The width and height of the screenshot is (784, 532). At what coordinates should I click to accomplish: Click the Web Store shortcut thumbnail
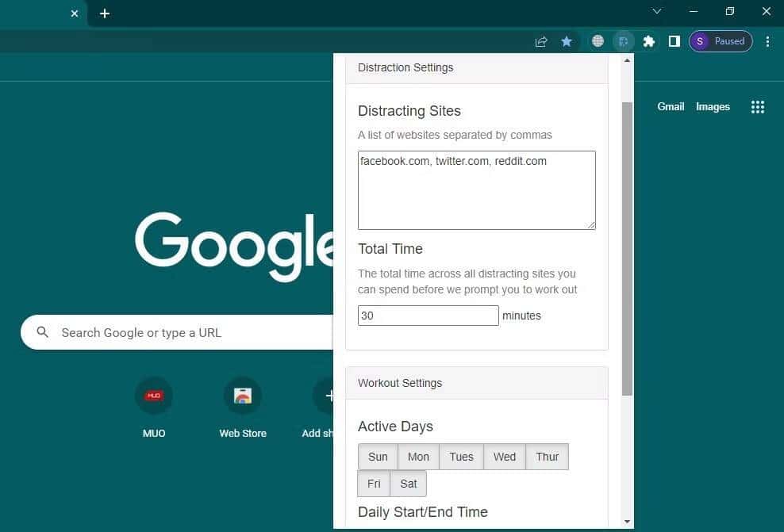pos(242,396)
